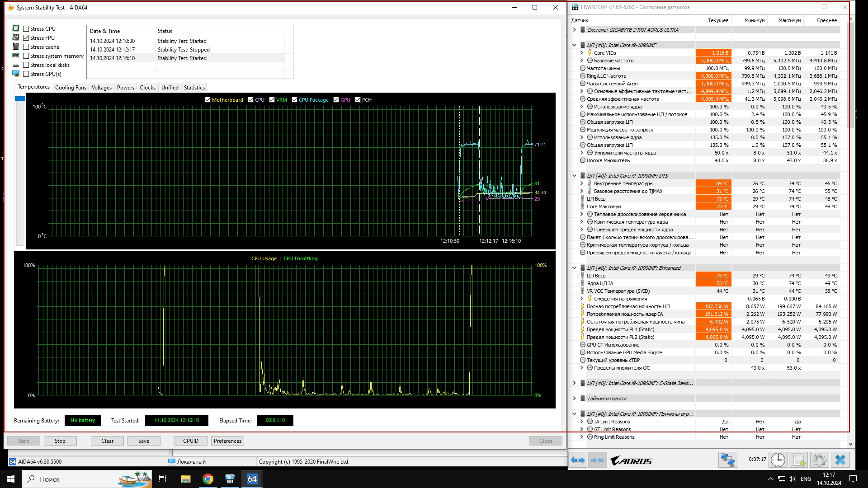Open HWiNFO network remote monitoring icon
The image size is (868, 488).
pyautogui.click(x=727, y=460)
